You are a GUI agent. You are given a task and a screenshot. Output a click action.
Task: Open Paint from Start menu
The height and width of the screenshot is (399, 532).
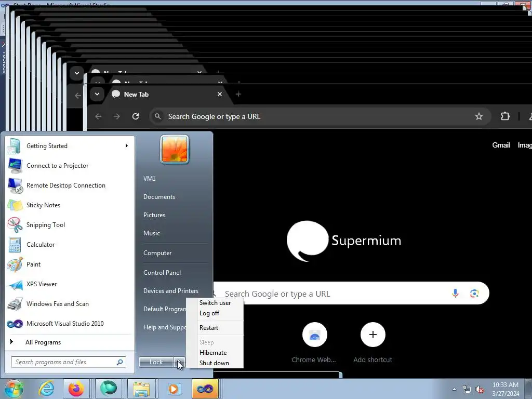70,264
